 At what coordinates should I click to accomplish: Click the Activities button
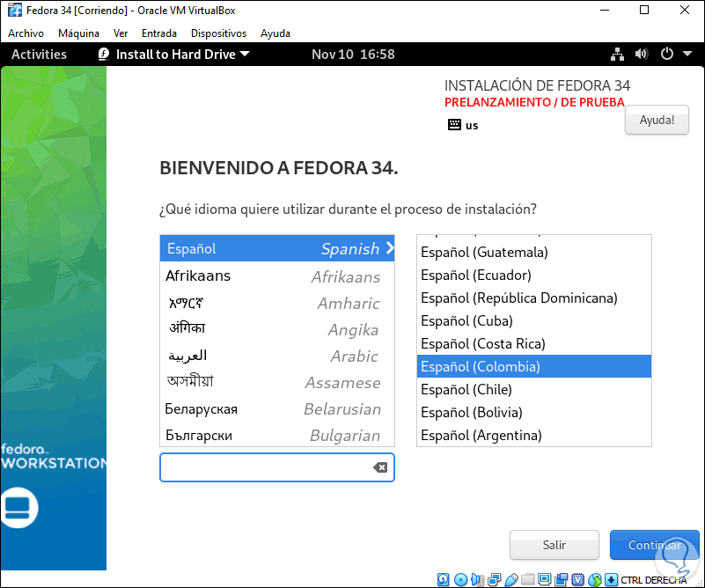pos(39,54)
